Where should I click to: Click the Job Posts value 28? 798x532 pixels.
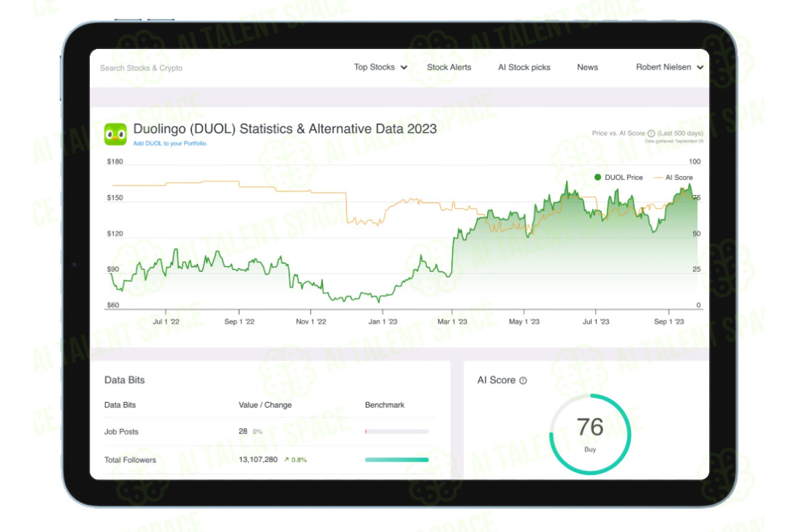(x=243, y=431)
